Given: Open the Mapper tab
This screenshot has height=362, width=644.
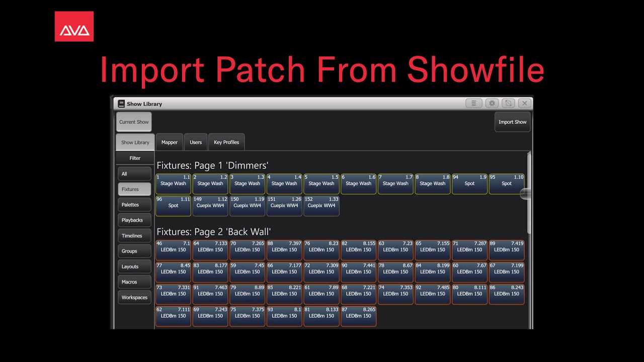Looking at the screenshot, I should 170,142.
